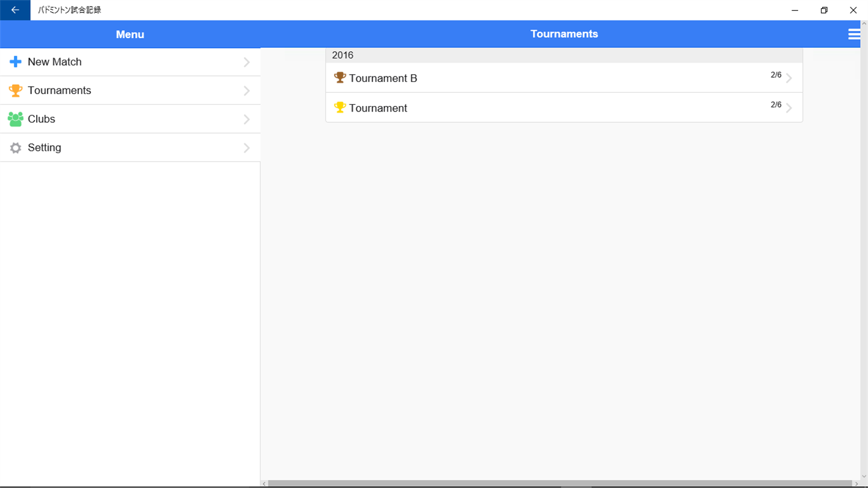Open the New Match menu item

click(x=130, y=62)
